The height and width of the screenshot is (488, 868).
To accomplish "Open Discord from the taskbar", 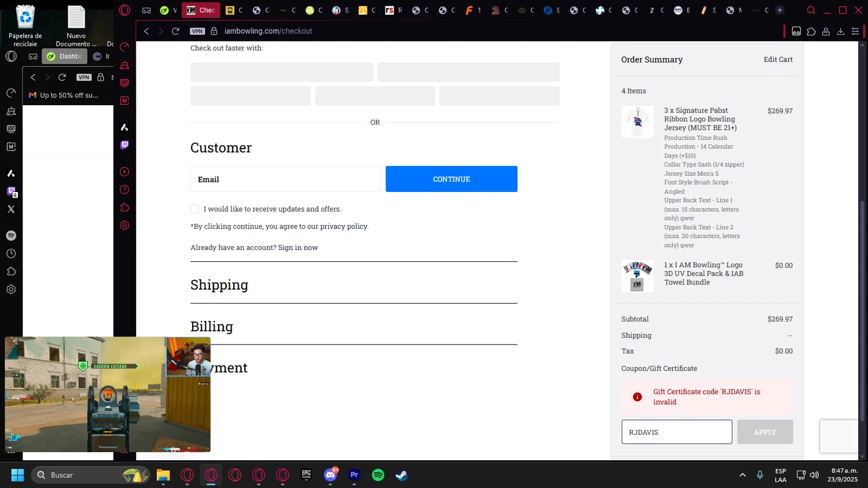I will pyautogui.click(x=330, y=475).
